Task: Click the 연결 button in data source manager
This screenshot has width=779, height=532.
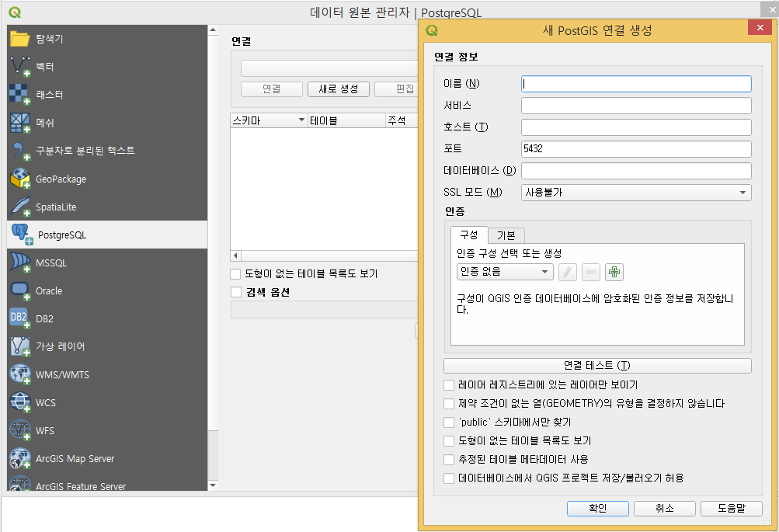Action: tap(272, 89)
